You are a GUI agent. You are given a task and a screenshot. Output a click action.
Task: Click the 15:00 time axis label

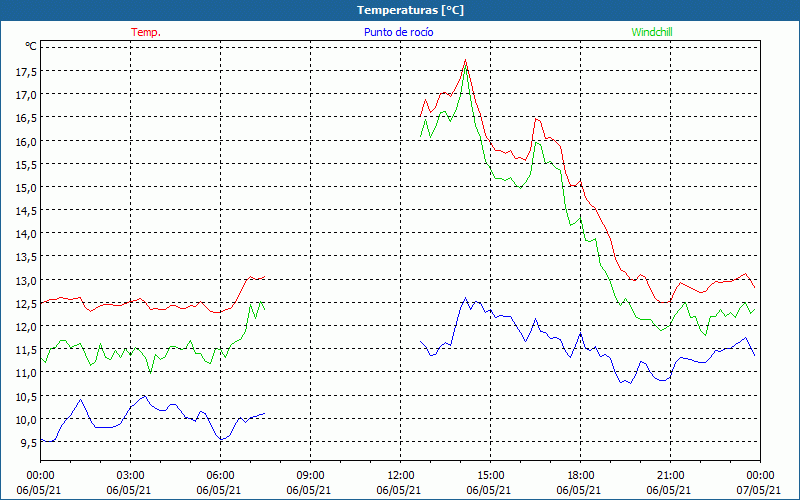tap(490, 476)
